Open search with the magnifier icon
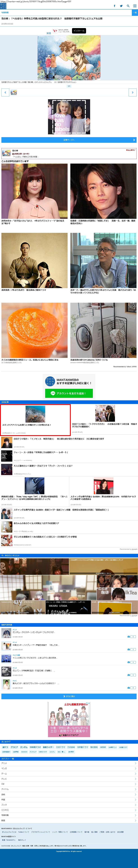 tap(128, 6)
